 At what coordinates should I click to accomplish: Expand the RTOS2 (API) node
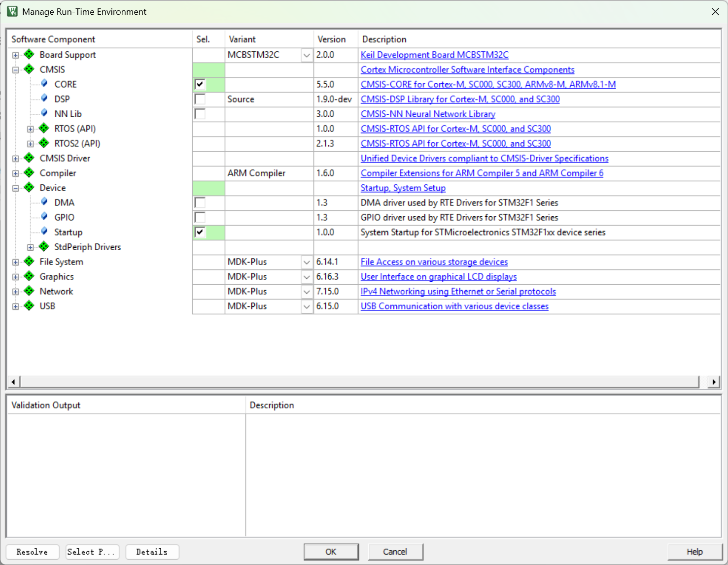pos(31,144)
